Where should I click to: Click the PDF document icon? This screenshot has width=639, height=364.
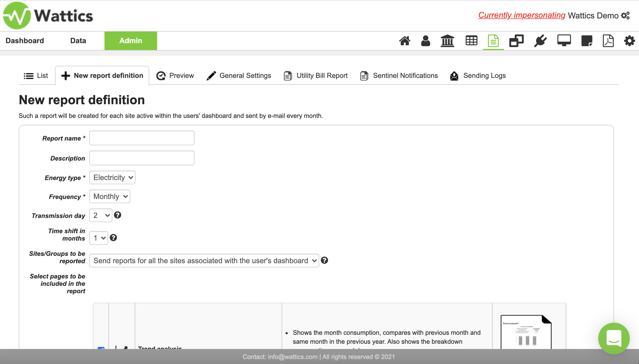click(608, 41)
